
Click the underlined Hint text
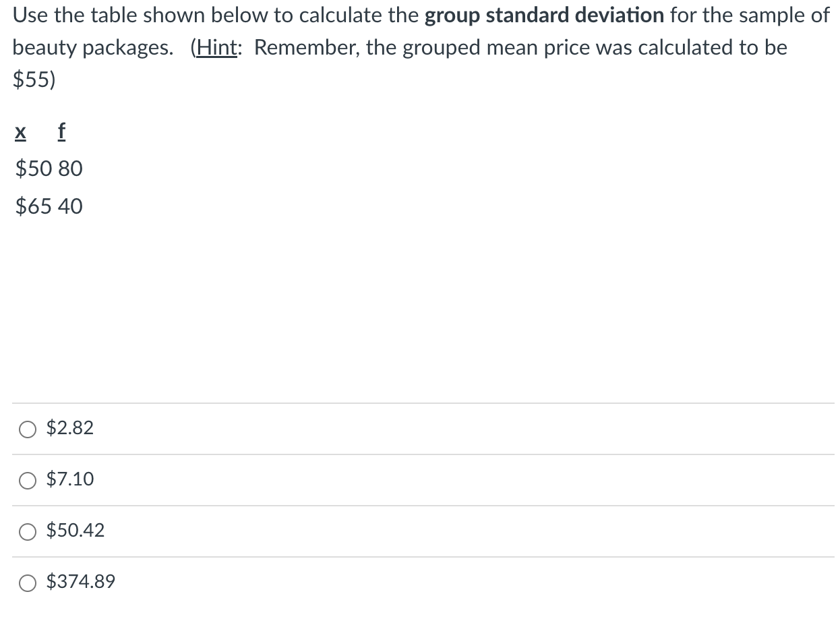pos(216,47)
